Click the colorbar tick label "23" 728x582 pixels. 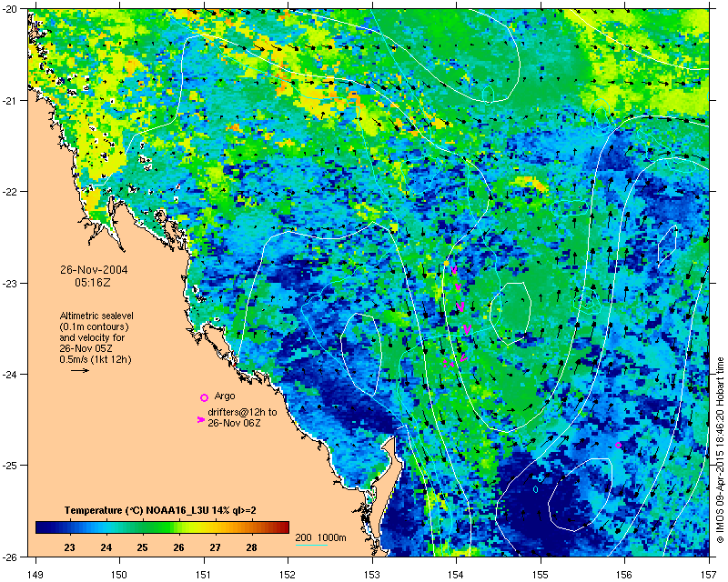(x=70, y=547)
